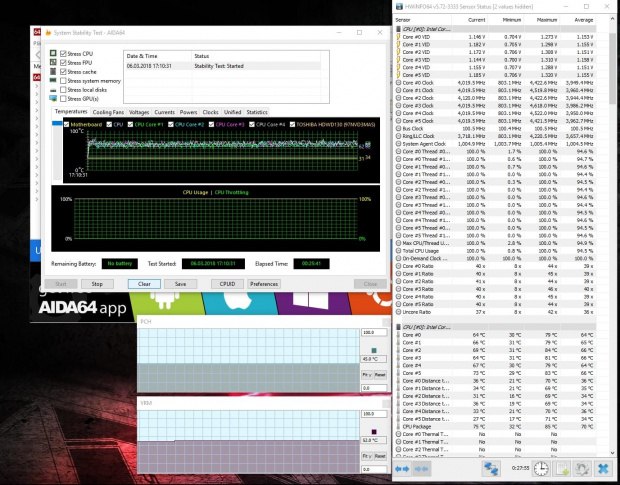Click cache chip icon beside Stress cache
620x485 pixels.
point(53,72)
